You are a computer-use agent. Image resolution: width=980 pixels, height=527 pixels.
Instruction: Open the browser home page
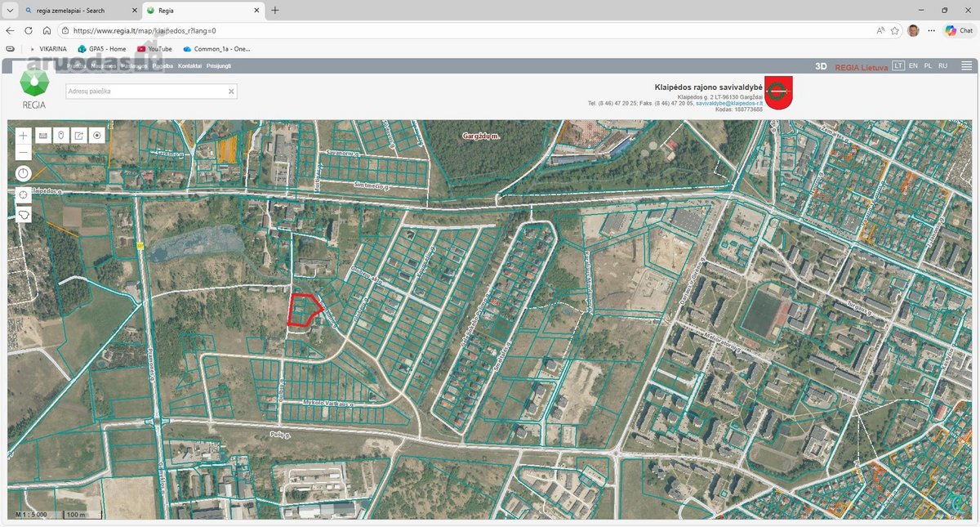(x=47, y=30)
